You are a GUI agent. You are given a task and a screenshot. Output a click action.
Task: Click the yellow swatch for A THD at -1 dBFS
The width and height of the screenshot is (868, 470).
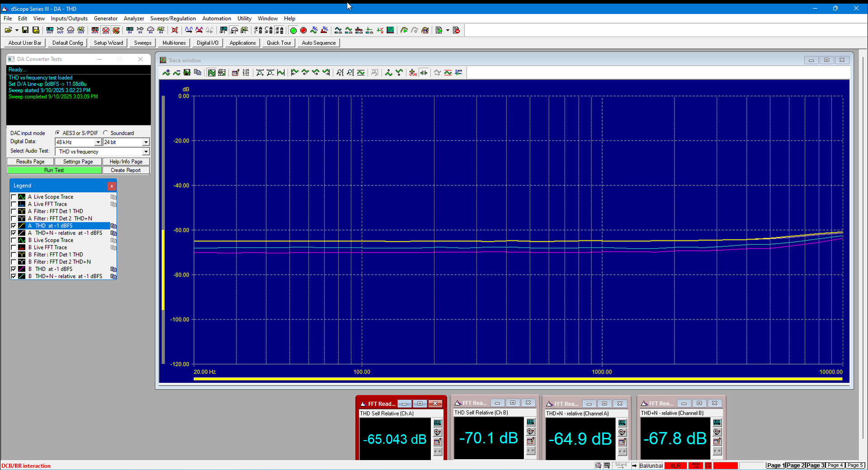click(x=22, y=226)
